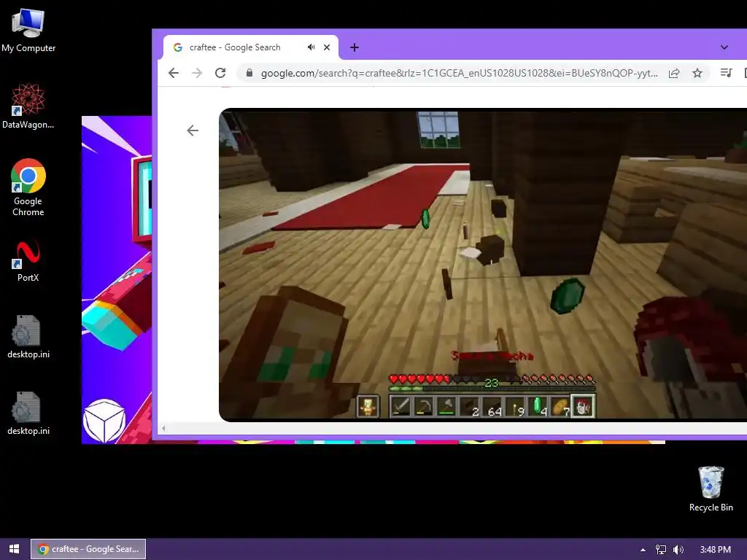Open the Windows Start menu
Image resolution: width=747 pixels, height=560 pixels.
point(15,549)
